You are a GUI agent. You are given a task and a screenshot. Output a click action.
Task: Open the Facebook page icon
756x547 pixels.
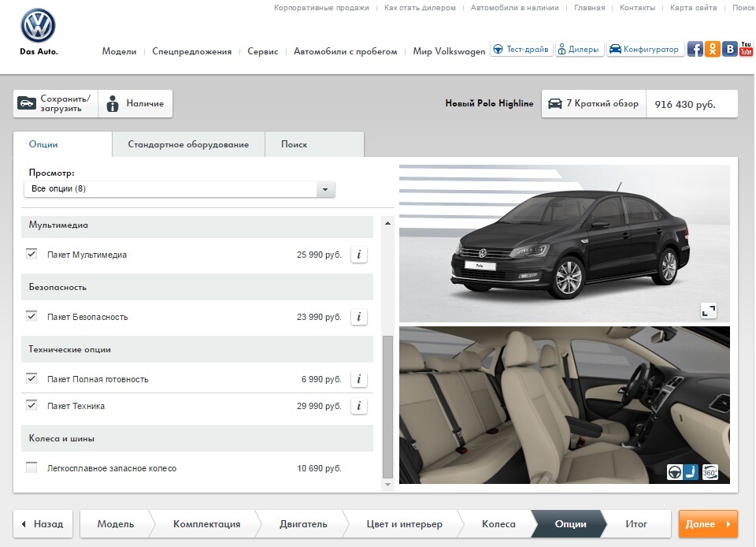tap(695, 49)
